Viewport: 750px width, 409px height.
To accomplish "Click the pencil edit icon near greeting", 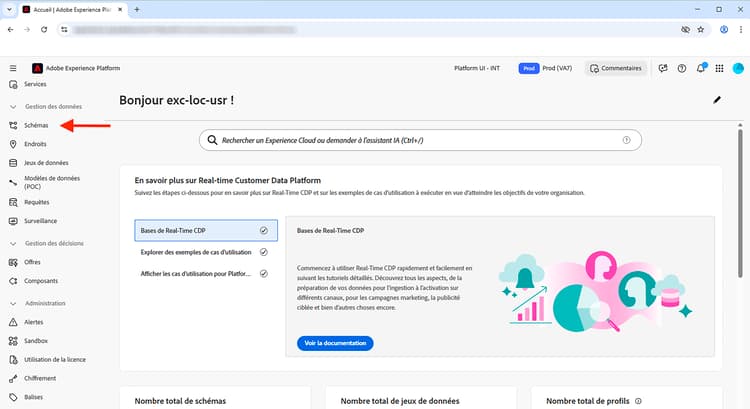I will 717,100.
